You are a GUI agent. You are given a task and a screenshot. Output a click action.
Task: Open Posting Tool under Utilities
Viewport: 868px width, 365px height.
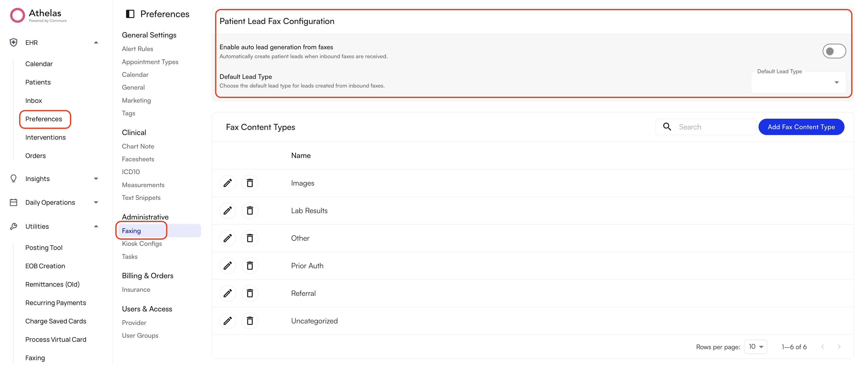click(x=44, y=248)
